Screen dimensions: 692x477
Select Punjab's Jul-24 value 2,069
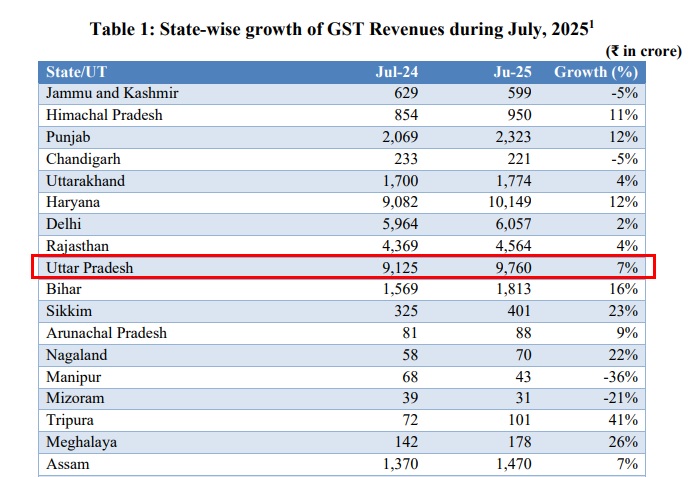click(x=398, y=137)
